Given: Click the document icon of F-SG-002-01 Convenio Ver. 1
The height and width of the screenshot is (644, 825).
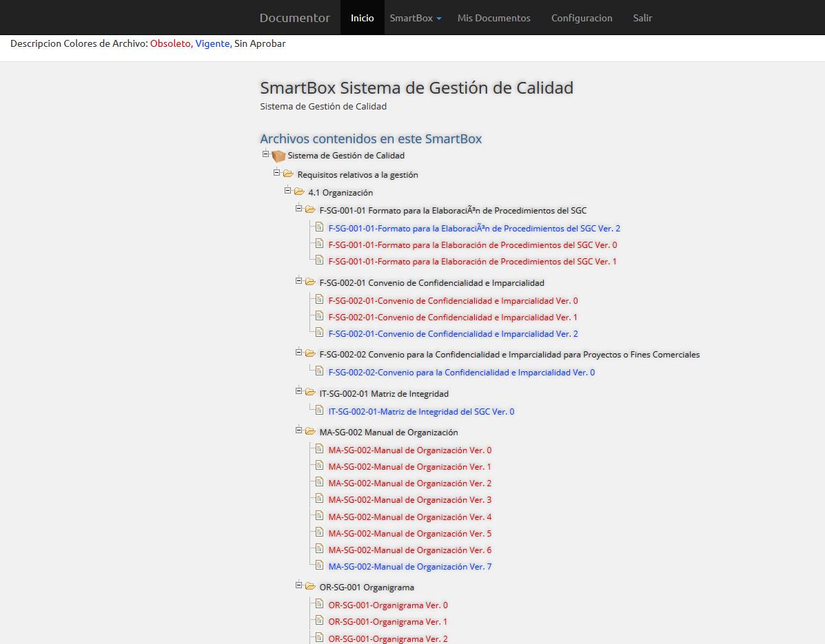Looking at the screenshot, I should click(x=319, y=316).
